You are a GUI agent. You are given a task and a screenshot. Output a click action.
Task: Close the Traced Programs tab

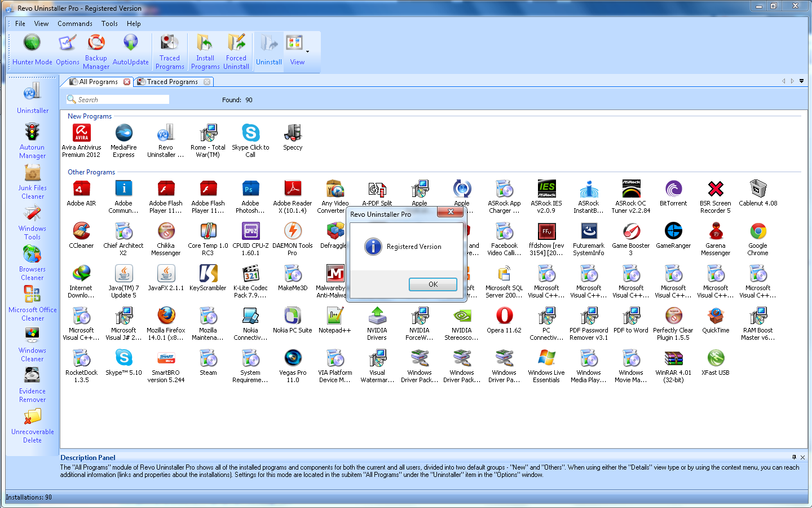tap(207, 82)
